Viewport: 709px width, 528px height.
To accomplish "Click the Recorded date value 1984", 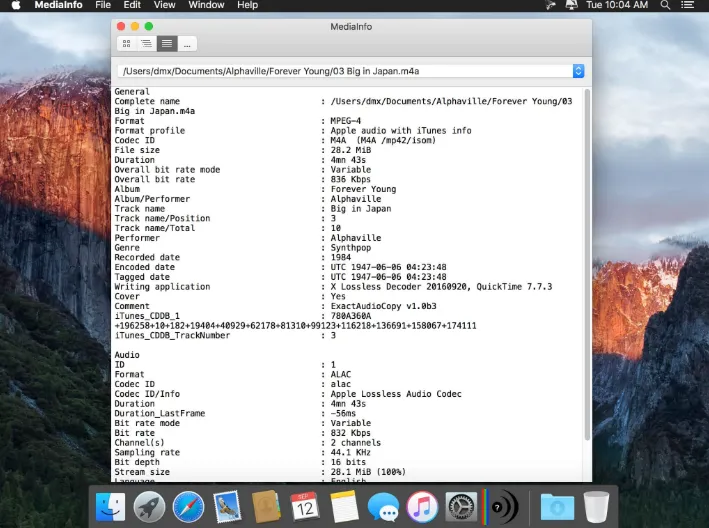I will click(x=340, y=257).
